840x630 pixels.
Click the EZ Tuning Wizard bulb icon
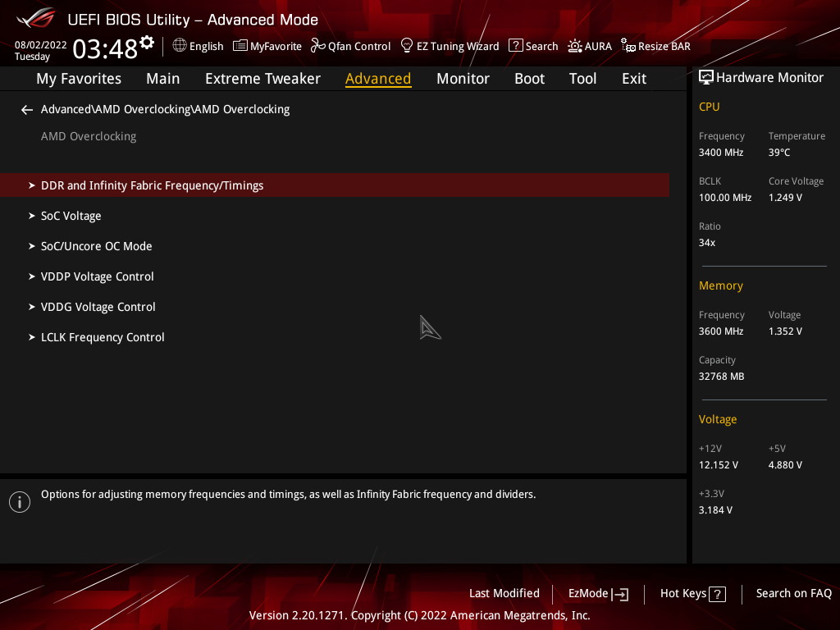(x=407, y=46)
